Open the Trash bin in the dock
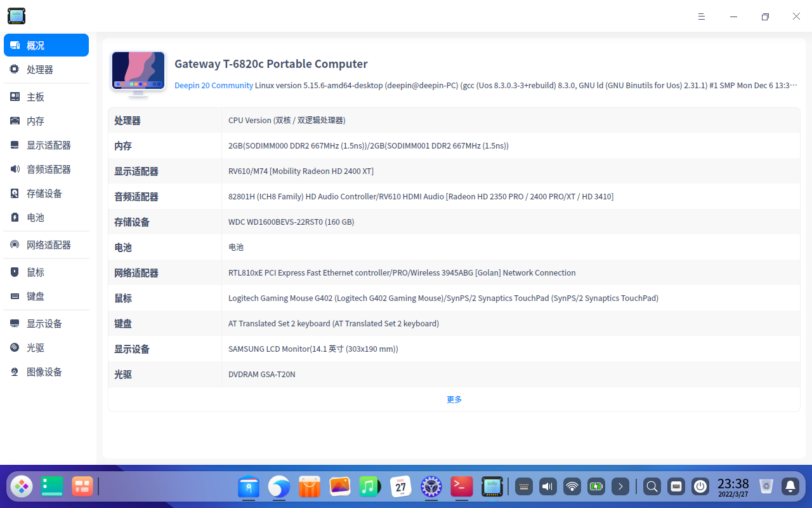Viewport: 812px width, 508px height. pyautogui.click(x=766, y=486)
